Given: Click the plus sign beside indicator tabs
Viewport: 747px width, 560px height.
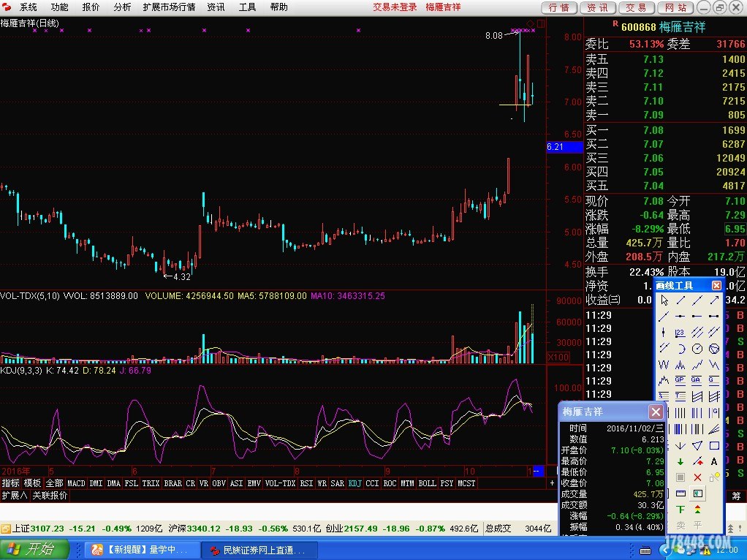Looking at the screenshot, I should click(x=552, y=483).
